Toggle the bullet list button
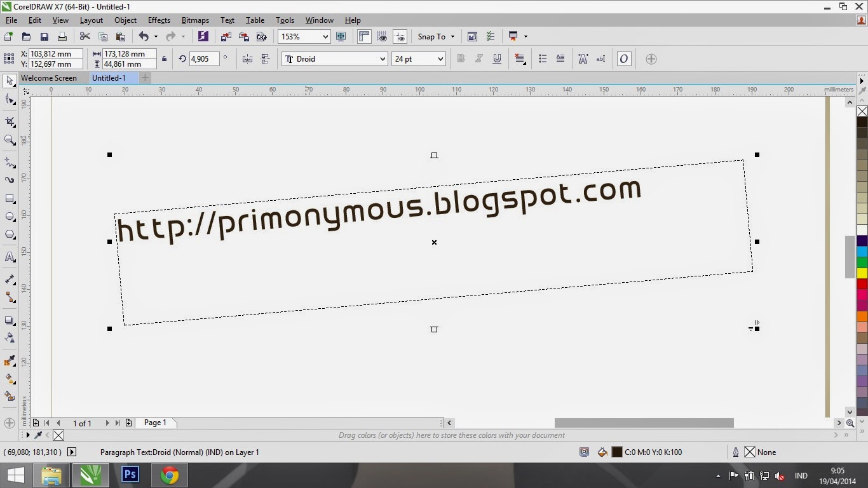This screenshot has width=868, height=488. click(543, 59)
